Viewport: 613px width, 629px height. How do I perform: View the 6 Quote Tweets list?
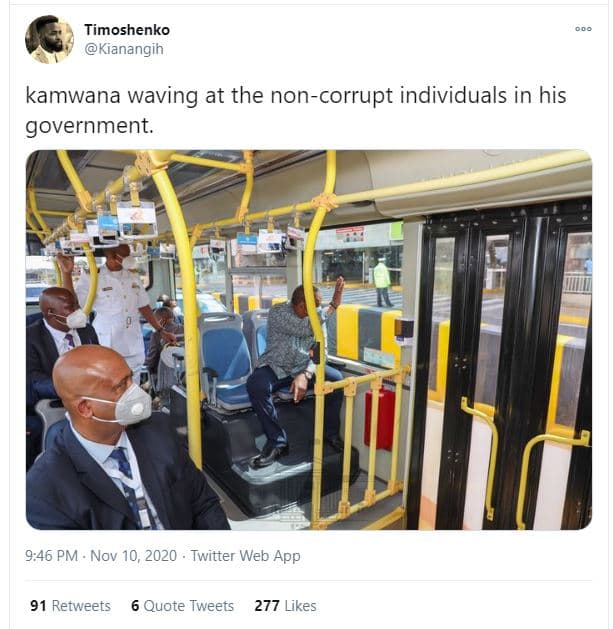182,606
